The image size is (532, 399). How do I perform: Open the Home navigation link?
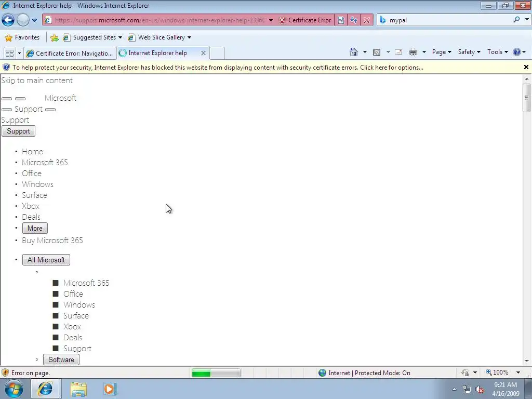tap(32, 151)
